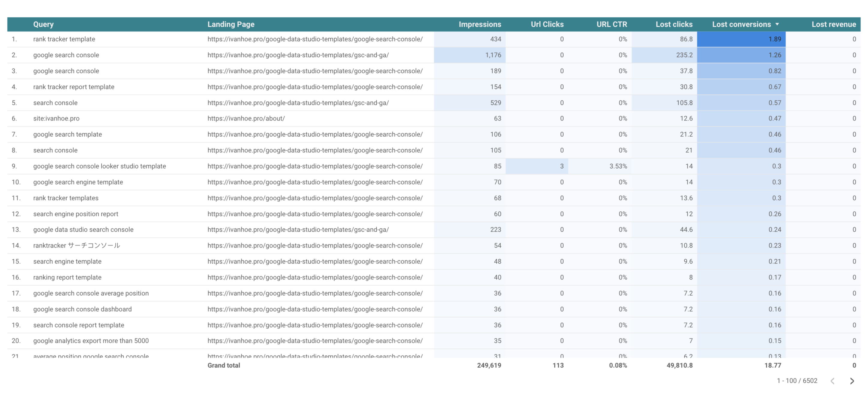Screen dimensions: 868x414
Task: Click the 0.57 lost conversions cell
Action: [x=741, y=102]
